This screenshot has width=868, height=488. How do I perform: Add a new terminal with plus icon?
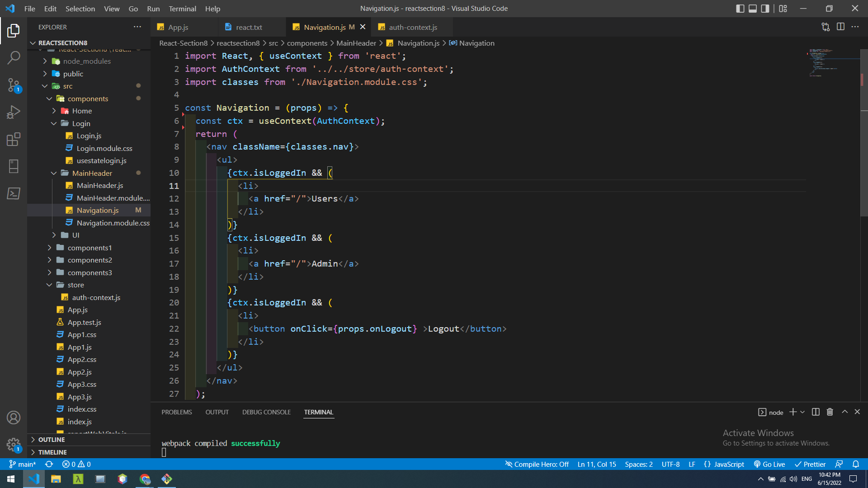[793, 412]
